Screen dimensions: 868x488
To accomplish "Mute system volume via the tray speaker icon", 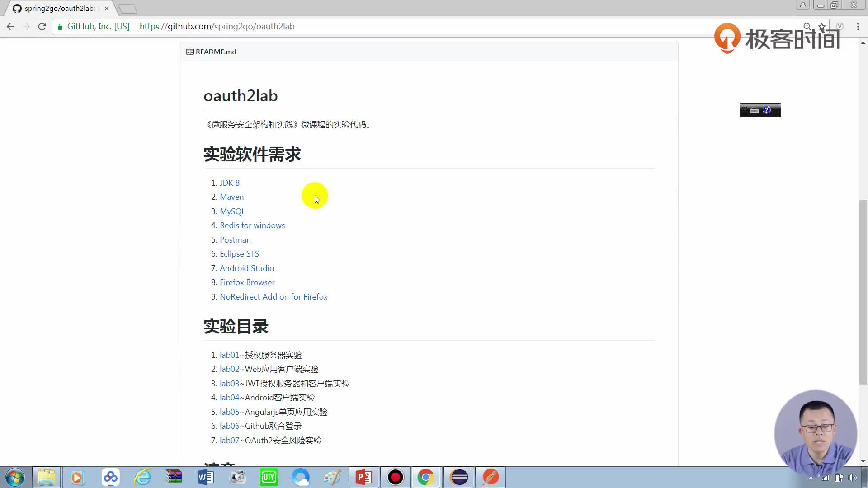I will point(852,478).
